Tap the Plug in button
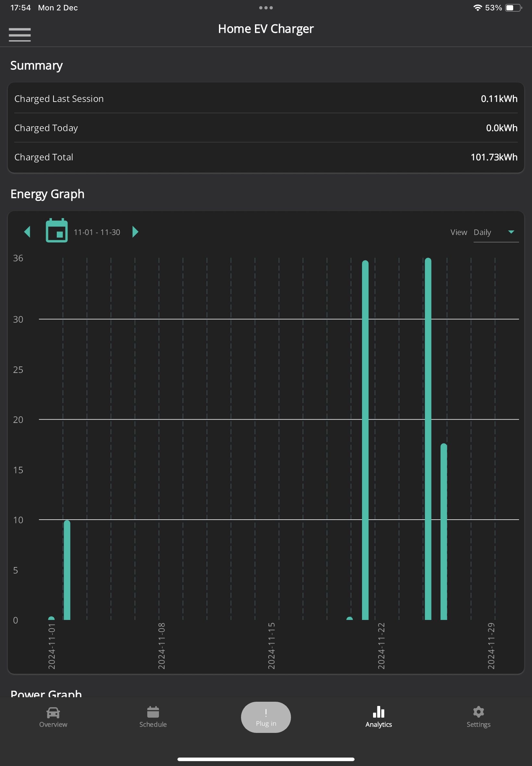The height and width of the screenshot is (766, 532). [x=266, y=717]
